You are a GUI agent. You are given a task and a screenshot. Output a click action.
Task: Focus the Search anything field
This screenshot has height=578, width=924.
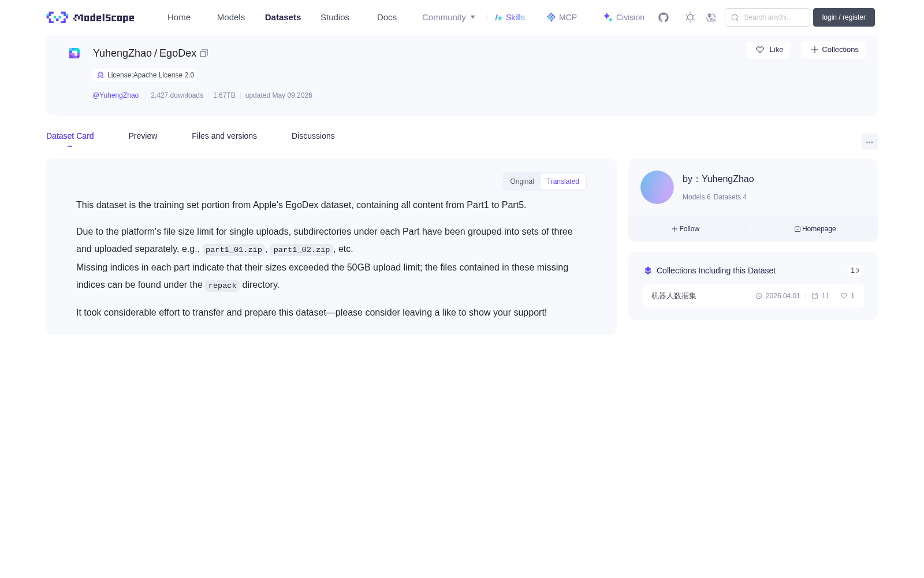[x=767, y=17]
